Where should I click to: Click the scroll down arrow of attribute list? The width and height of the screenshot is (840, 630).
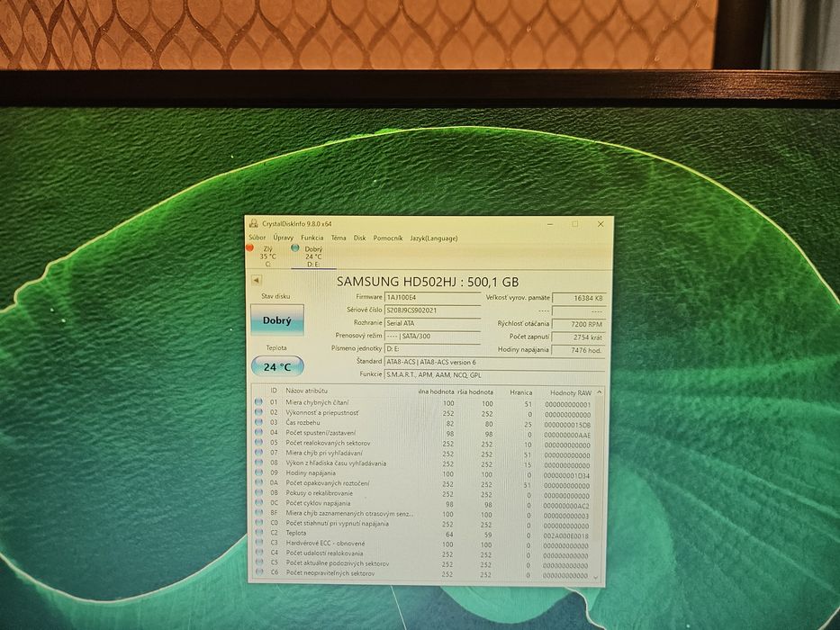point(595,577)
